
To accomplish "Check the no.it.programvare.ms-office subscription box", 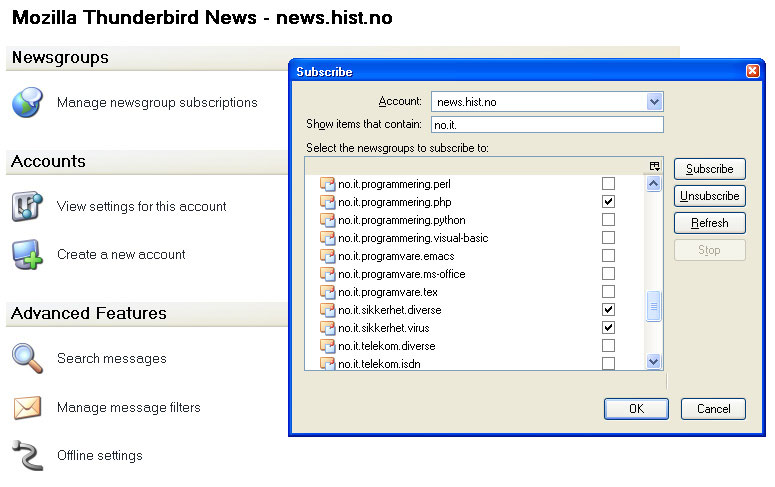I will coord(608,273).
